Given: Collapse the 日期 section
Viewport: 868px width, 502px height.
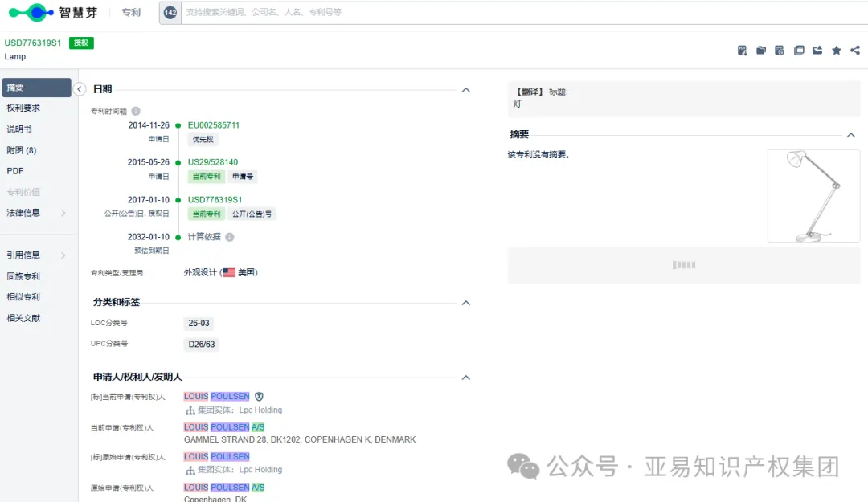Looking at the screenshot, I should [x=465, y=90].
